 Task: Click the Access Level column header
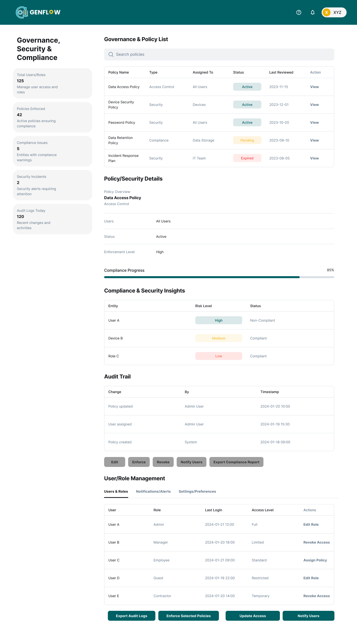(263, 510)
